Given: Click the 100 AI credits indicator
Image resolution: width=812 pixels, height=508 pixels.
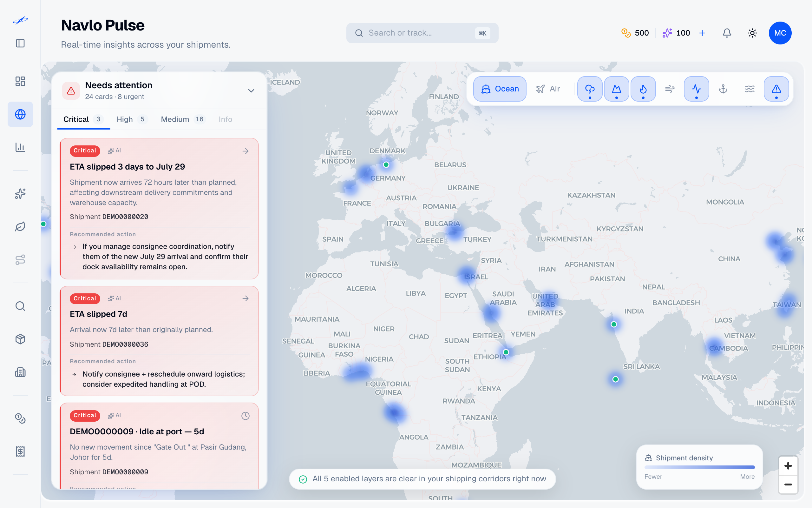Looking at the screenshot, I should coord(676,33).
